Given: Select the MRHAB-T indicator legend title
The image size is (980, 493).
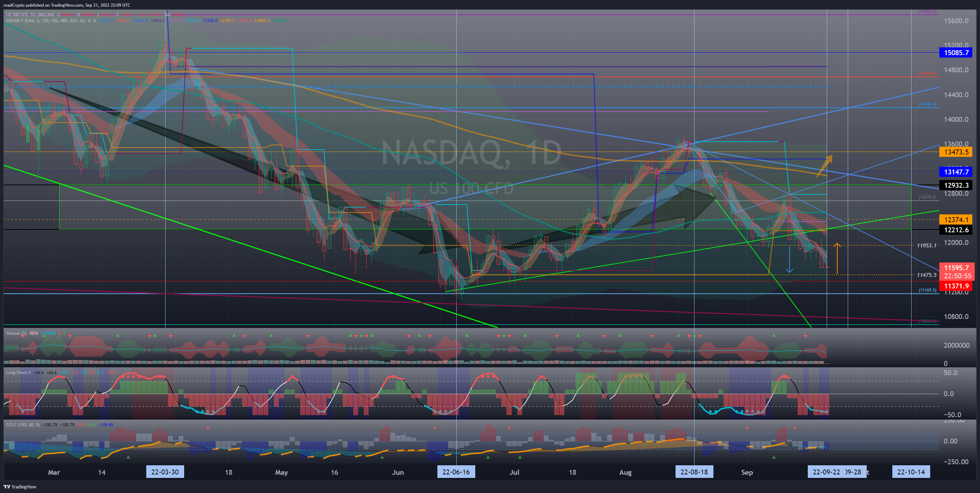Looking at the screenshot, I should tap(14, 21).
